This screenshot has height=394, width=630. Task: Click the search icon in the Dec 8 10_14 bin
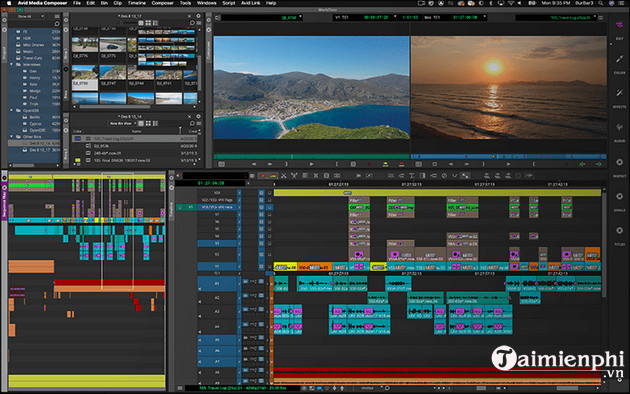pos(192,123)
